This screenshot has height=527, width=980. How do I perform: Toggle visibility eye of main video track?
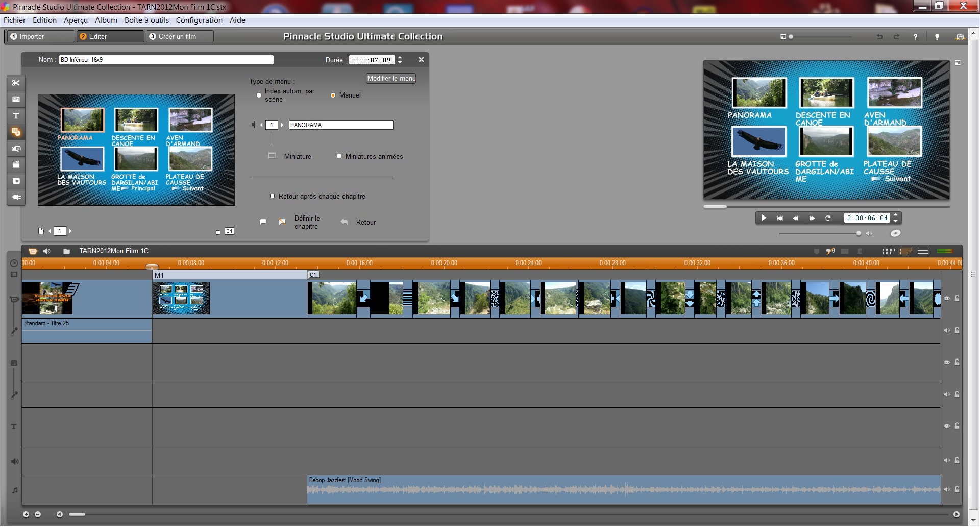[x=947, y=299]
